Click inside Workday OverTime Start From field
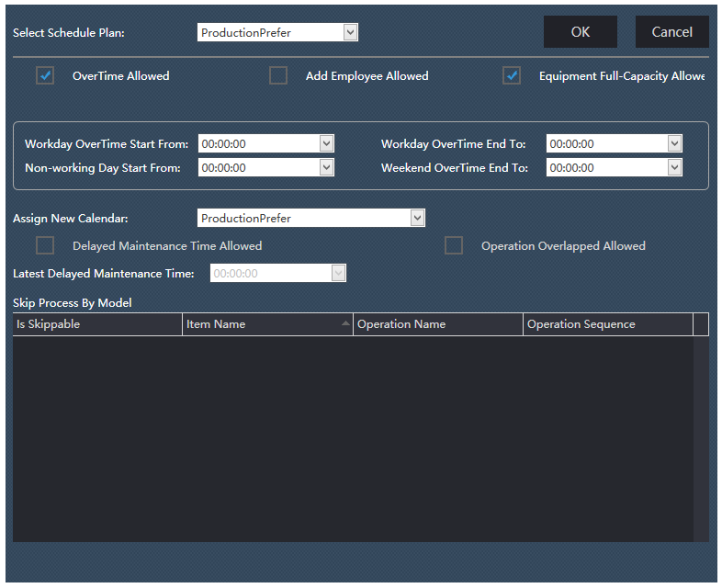The width and height of the screenshot is (722, 588). pos(257,144)
